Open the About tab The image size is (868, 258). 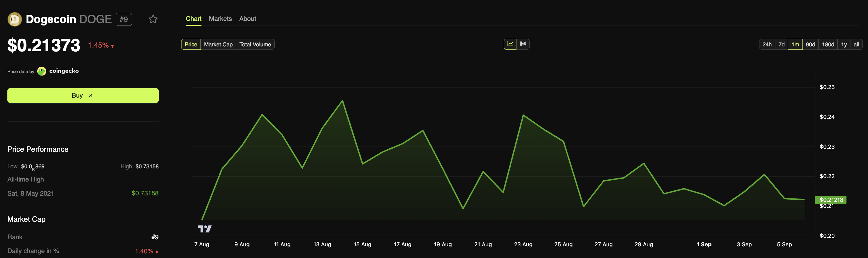(x=247, y=19)
